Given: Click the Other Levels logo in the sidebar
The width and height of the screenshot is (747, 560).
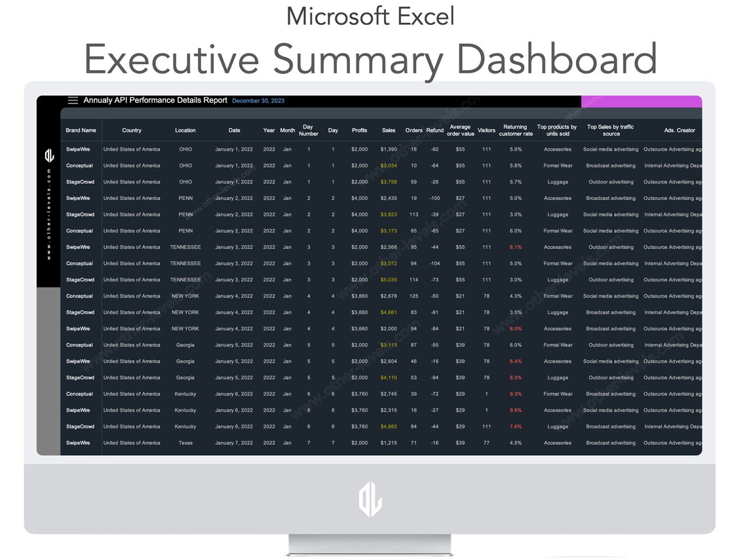Looking at the screenshot, I should click(x=49, y=156).
